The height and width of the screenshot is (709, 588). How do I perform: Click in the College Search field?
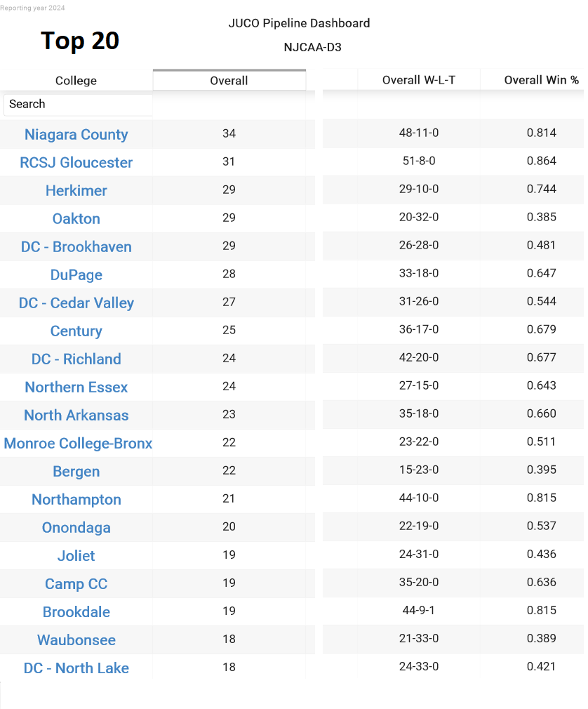coord(78,105)
